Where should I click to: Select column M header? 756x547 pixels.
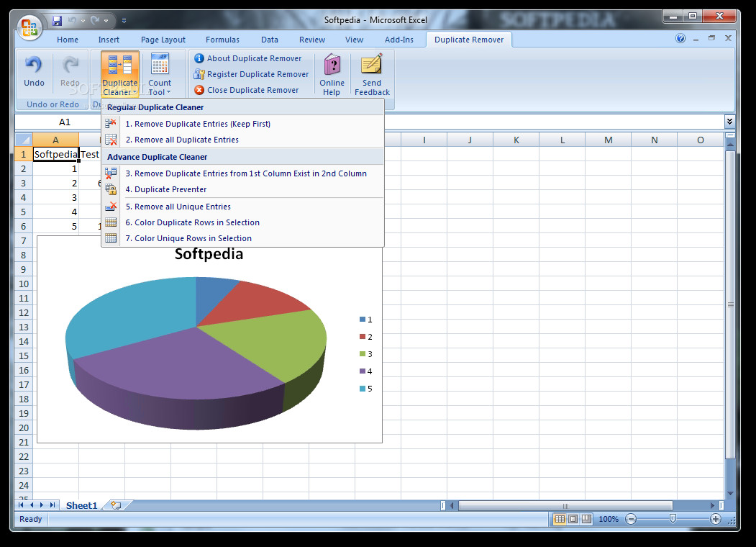609,140
